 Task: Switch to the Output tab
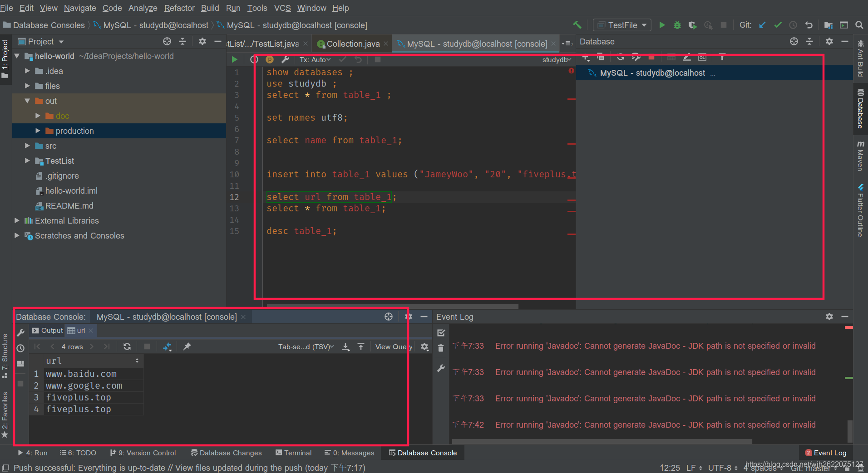coord(47,331)
